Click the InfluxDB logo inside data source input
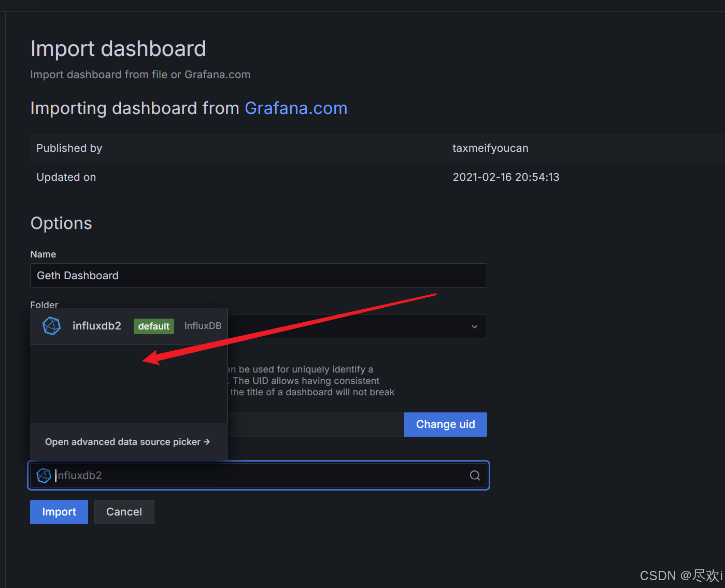This screenshot has width=725, height=588. pos(44,476)
